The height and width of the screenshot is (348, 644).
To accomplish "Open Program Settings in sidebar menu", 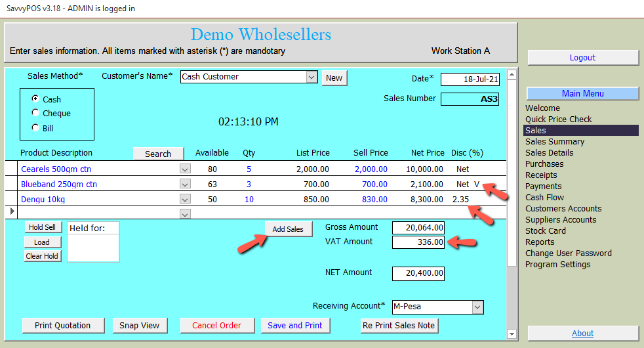I will [x=557, y=265].
